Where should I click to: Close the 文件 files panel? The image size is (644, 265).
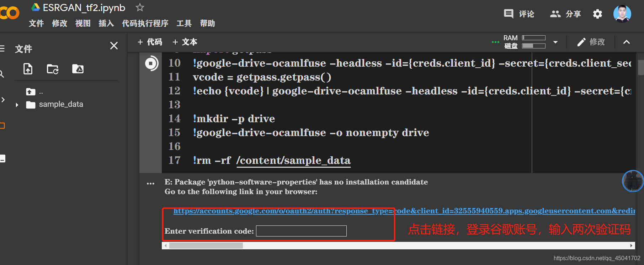[x=114, y=46]
